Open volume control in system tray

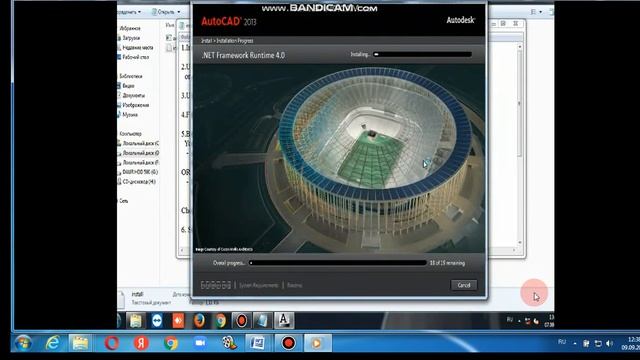pyautogui.click(x=609, y=344)
